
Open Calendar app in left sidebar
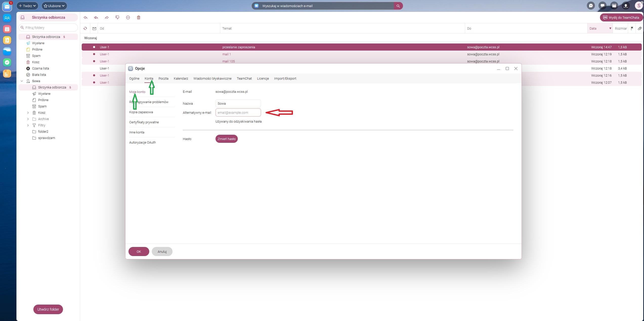click(7, 29)
